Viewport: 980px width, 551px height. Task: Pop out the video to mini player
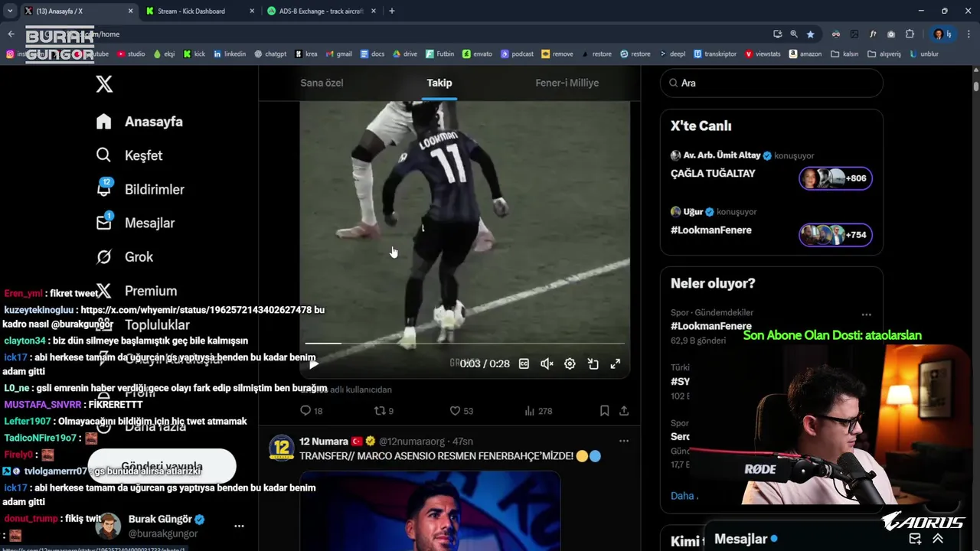pos(593,364)
